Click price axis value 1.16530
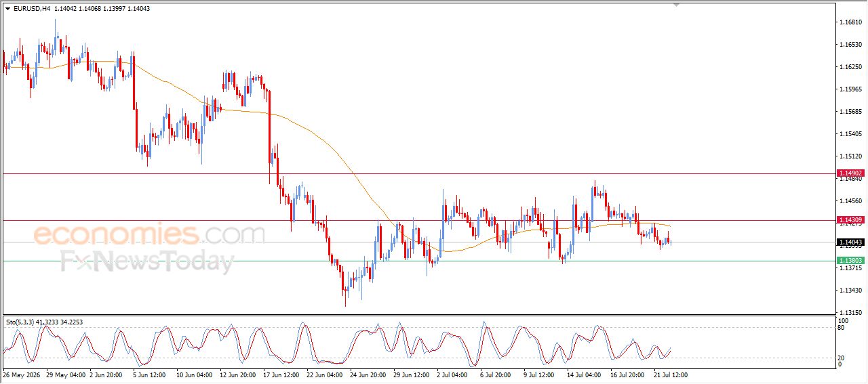868x384 pixels. (850, 45)
